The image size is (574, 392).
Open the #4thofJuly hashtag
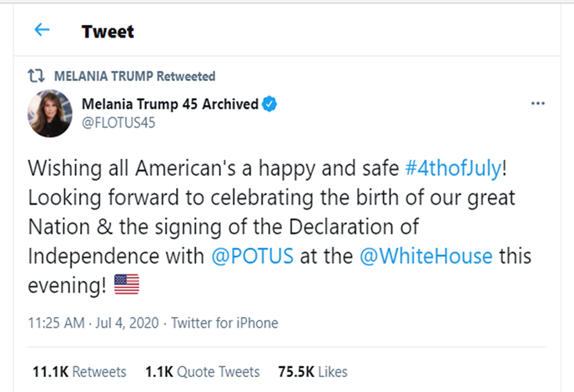click(456, 168)
